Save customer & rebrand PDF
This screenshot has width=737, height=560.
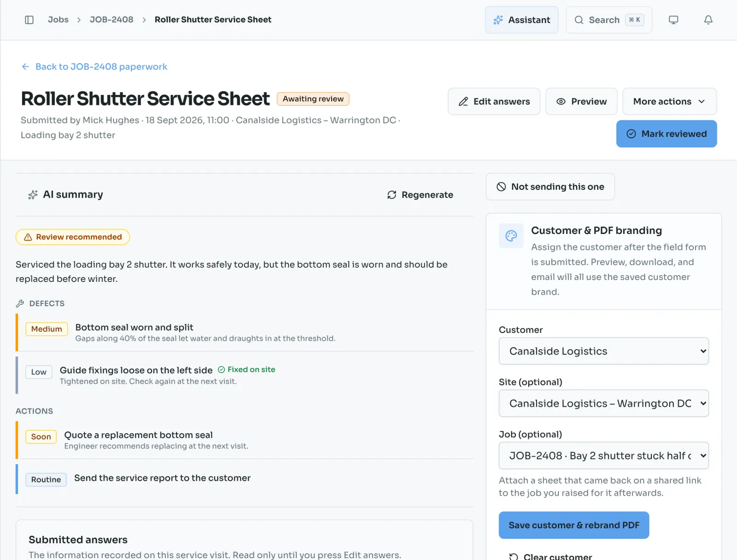[574, 525]
